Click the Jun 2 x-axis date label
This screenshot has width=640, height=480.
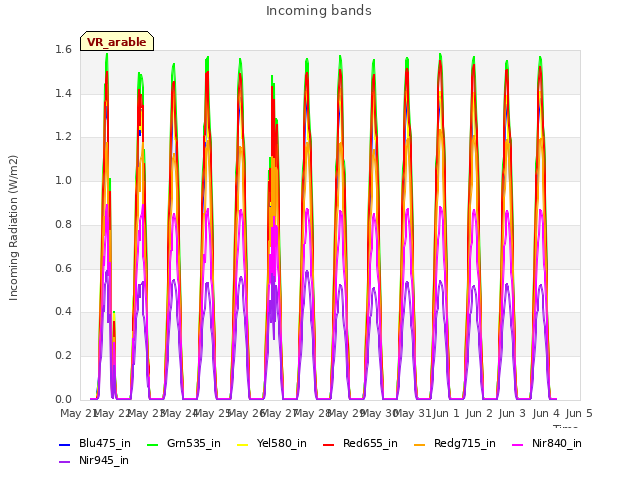click(x=479, y=413)
